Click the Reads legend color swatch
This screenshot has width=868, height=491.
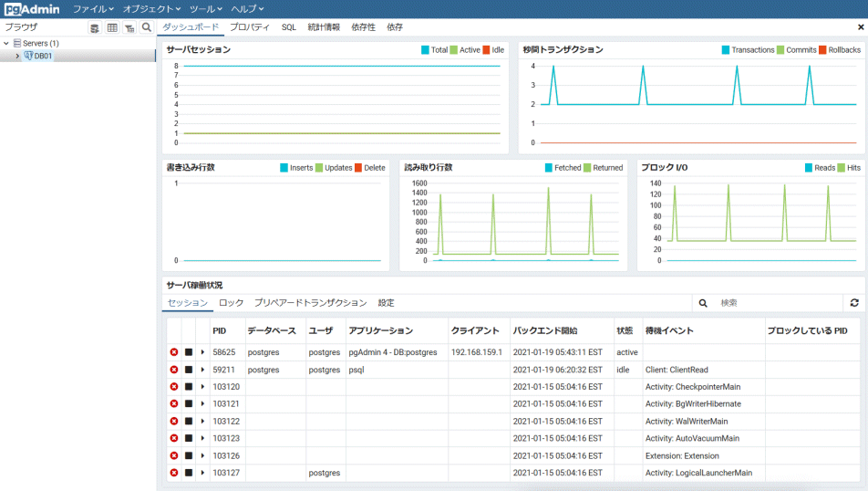click(809, 168)
